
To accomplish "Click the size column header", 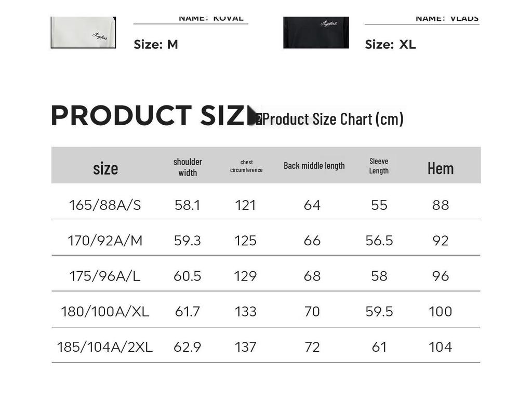I will 105,168.
